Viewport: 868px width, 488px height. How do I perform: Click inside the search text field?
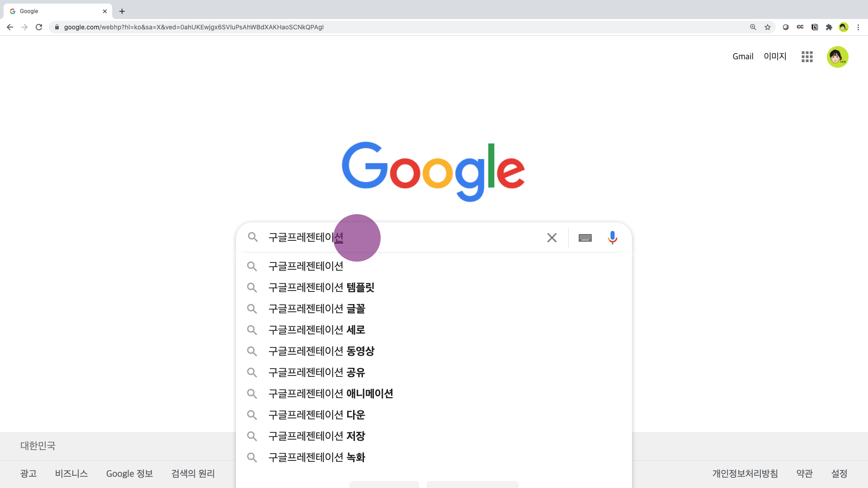tap(443, 238)
